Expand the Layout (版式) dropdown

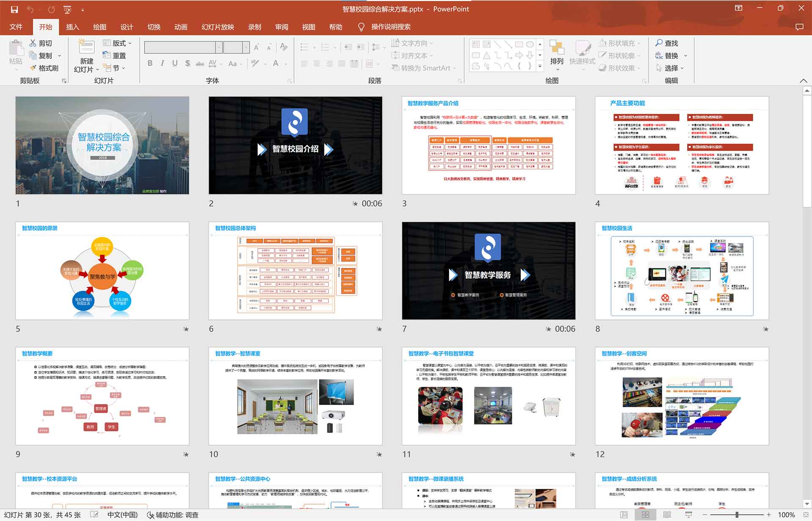(x=130, y=43)
